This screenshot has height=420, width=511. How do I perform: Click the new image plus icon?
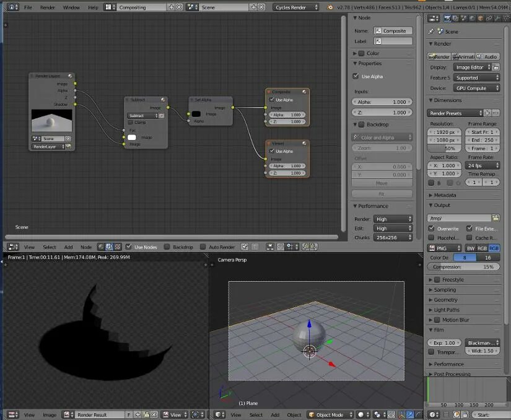(x=138, y=415)
